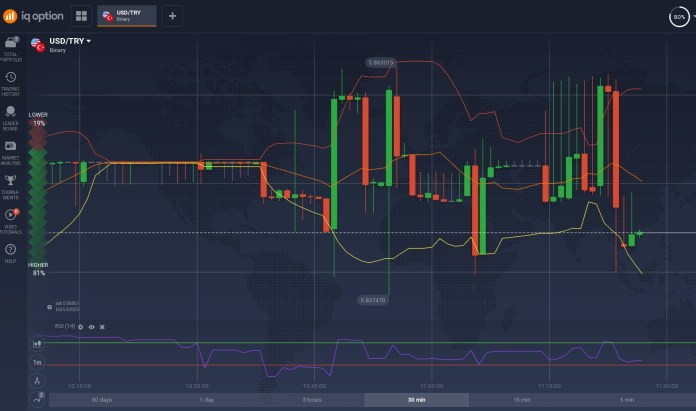Click the 10:45:00 time axis label
The height and width of the screenshot is (411, 696).
tap(314, 386)
